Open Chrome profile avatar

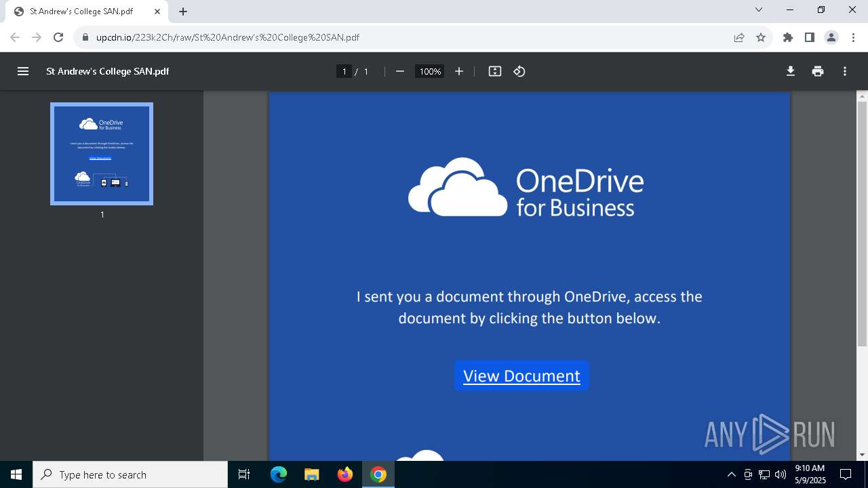click(x=831, y=37)
